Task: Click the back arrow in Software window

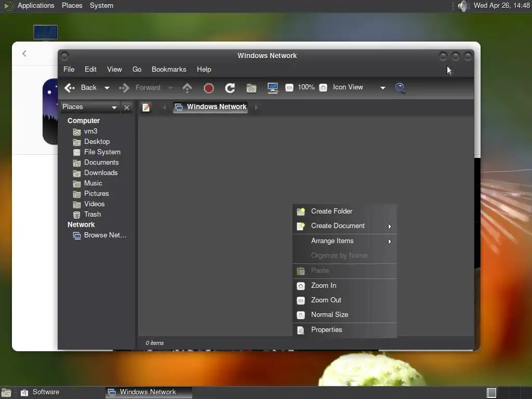Action: 24,54
